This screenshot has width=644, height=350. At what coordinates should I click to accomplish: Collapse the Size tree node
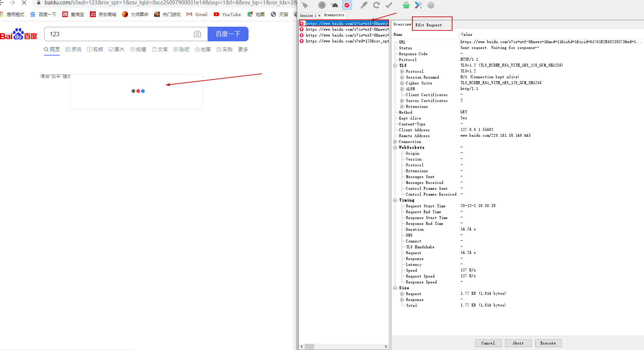pos(395,288)
